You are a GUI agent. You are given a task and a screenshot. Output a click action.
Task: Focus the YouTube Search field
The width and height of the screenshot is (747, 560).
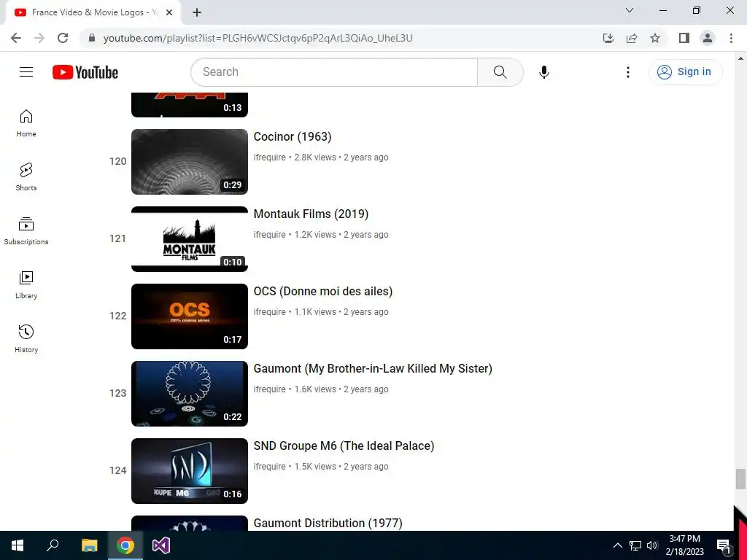click(x=334, y=72)
